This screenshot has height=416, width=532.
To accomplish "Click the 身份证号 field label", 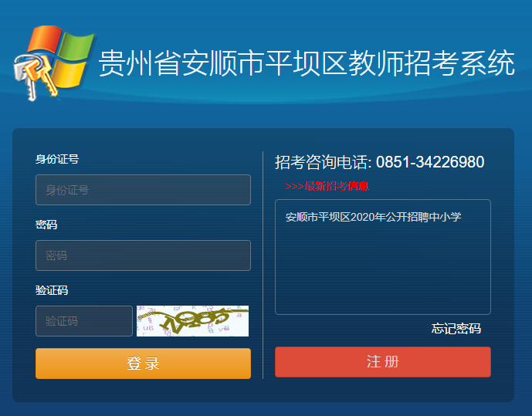I will (x=56, y=160).
